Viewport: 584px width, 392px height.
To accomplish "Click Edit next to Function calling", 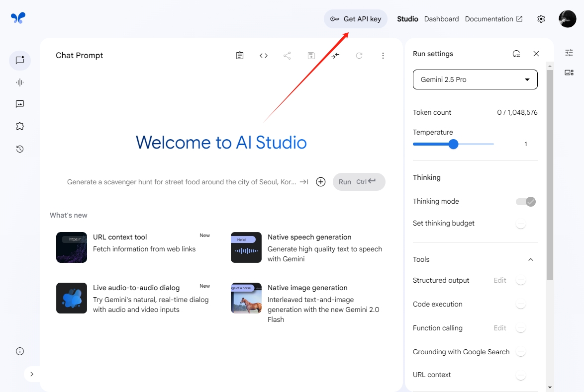I will [x=500, y=328].
